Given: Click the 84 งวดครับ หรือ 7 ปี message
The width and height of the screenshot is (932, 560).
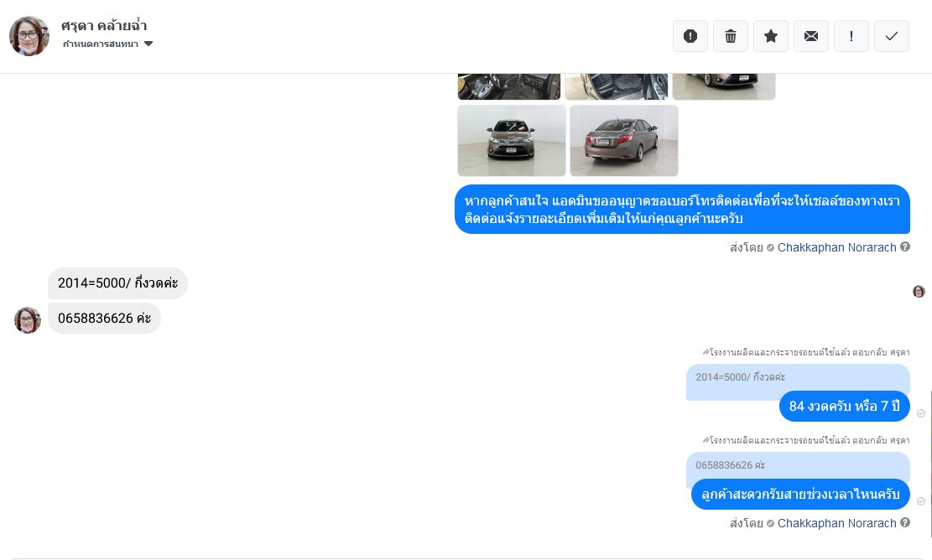Looking at the screenshot, I should click(x=845, y=407).
